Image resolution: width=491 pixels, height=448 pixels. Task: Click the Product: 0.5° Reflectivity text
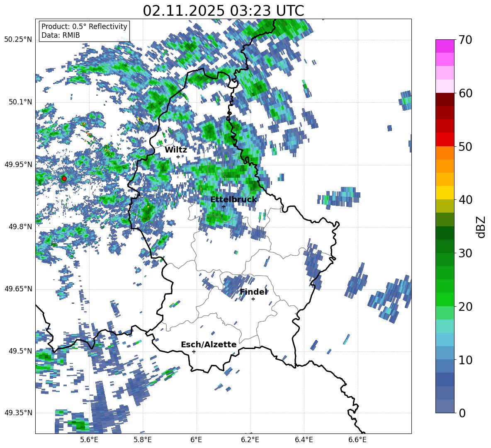click(84, 26)
